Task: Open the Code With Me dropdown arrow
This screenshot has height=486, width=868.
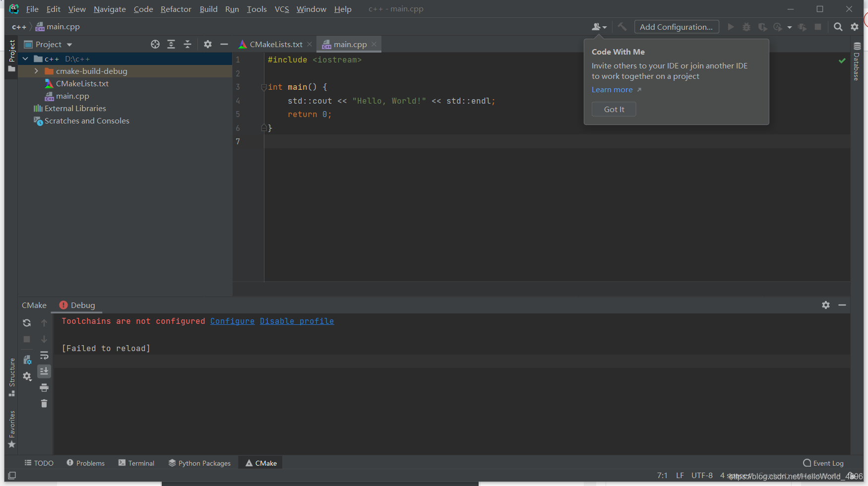Action: [605, 27]
